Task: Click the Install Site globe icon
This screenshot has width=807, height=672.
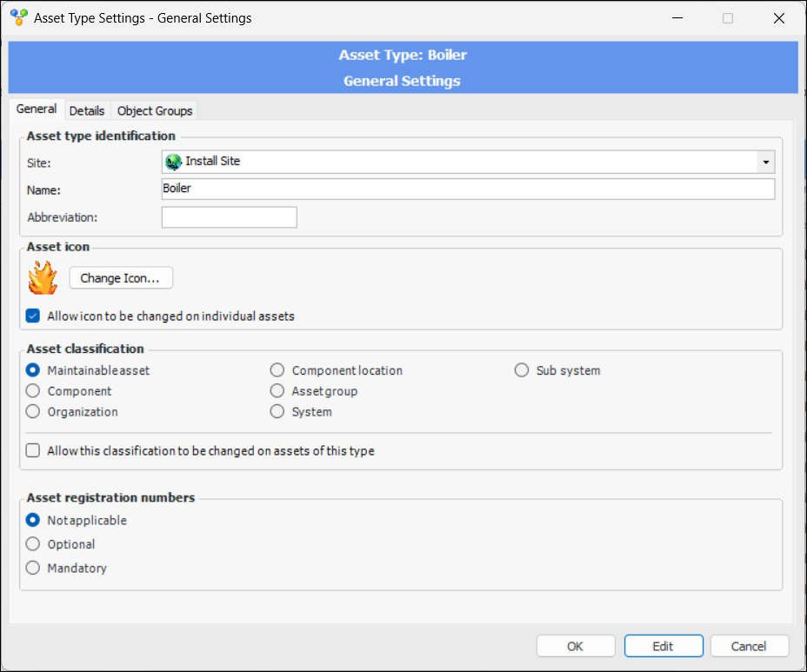Action: coord(173,162)
